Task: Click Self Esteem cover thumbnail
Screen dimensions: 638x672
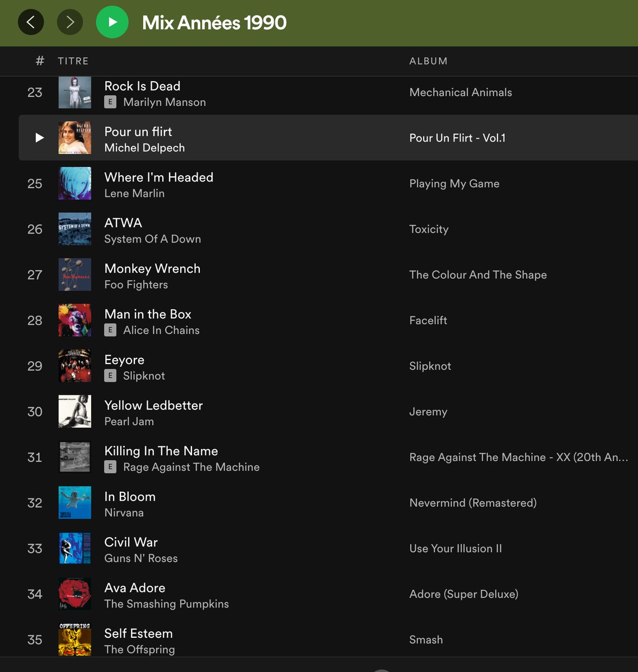Action: coord(75,640)
